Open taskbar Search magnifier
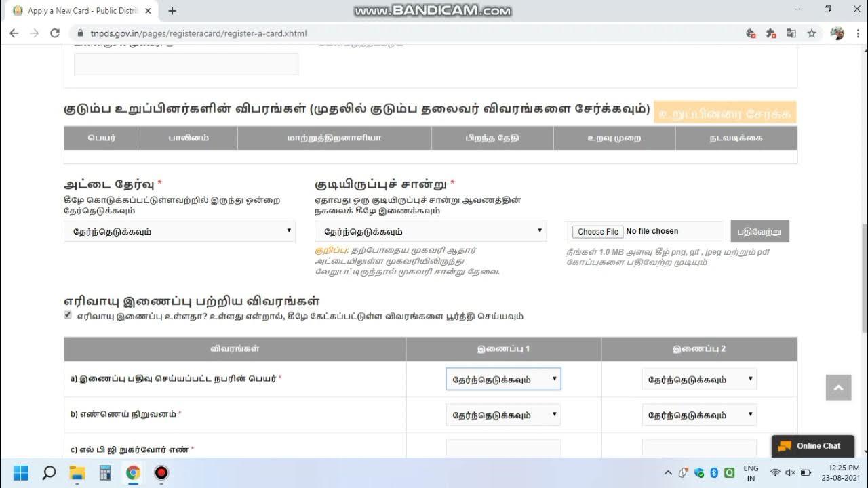The height and width of the screenshot is (488, 868). click(x=49, y=472)
